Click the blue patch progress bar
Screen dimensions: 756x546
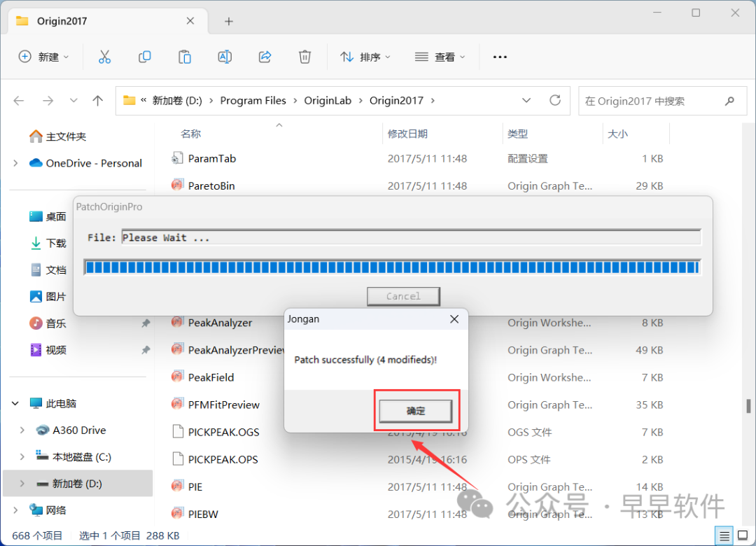392,267
